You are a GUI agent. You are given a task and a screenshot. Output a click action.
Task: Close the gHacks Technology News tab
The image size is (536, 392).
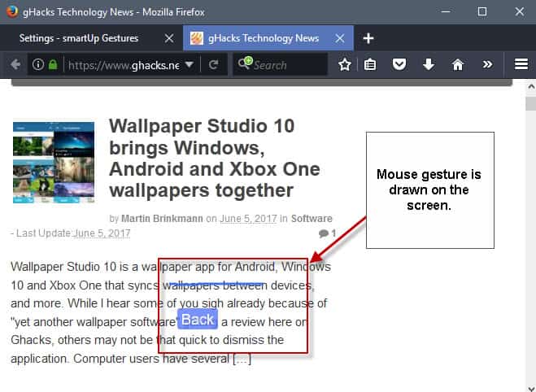[x=339, y=38]
